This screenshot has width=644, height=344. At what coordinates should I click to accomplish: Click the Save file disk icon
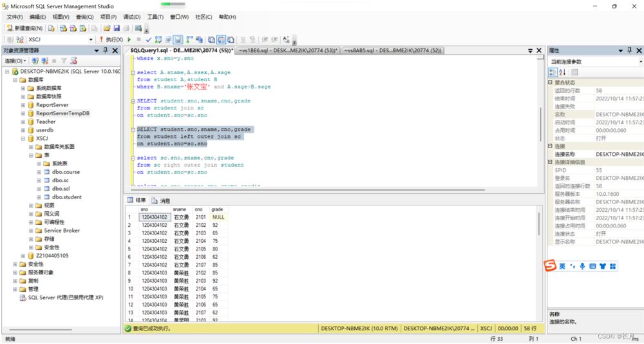(x=117, y=28)
